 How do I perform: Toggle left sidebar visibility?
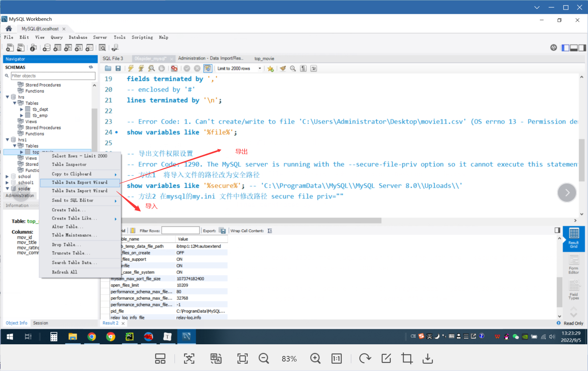566,48
